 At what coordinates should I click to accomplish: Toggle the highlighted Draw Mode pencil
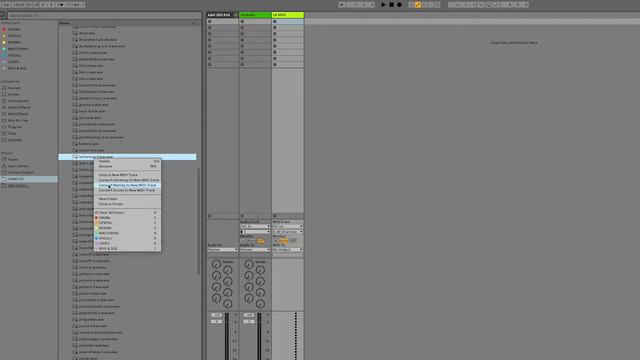pyautogui.click(x=418, y=4)
